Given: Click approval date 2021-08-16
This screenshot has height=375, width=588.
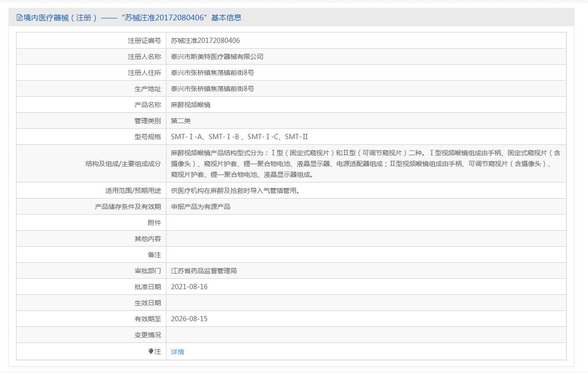Looking at the screenshot, I should click(x=189, y=287).
